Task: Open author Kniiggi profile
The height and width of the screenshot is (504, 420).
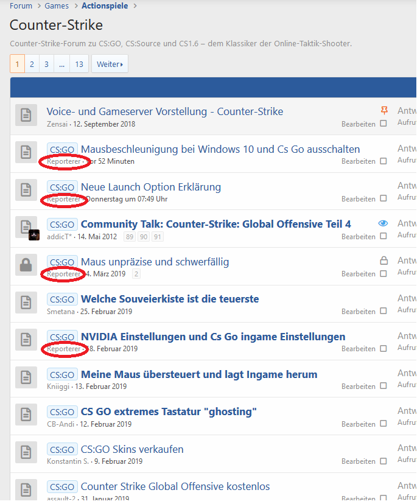Action: tap(58, 387)
